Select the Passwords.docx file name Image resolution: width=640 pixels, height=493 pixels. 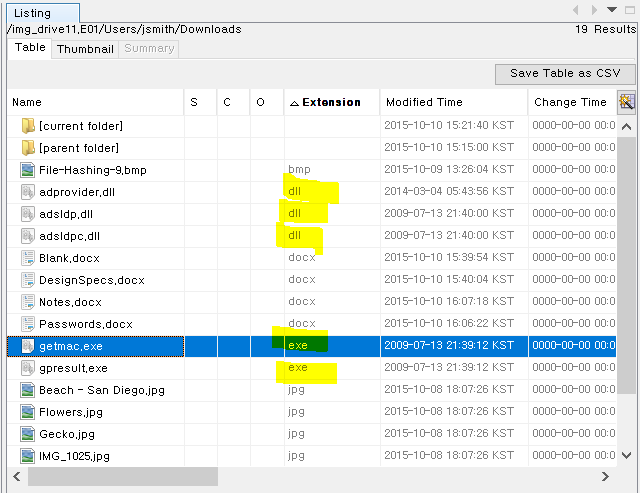tap(86, 324)
